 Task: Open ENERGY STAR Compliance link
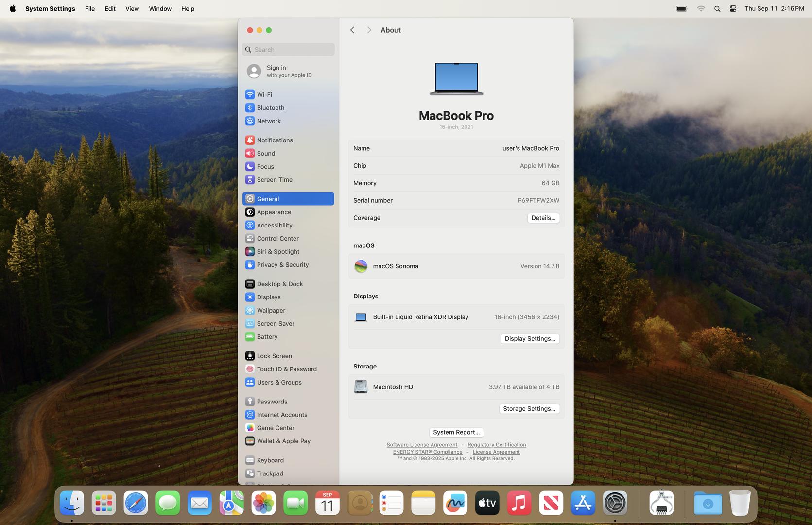(x=428, y=452)
